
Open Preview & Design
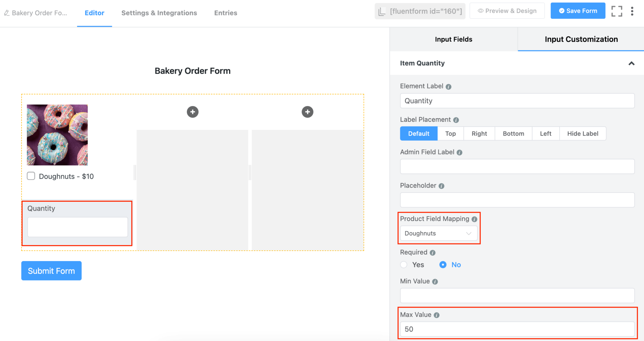click(507, 10)
